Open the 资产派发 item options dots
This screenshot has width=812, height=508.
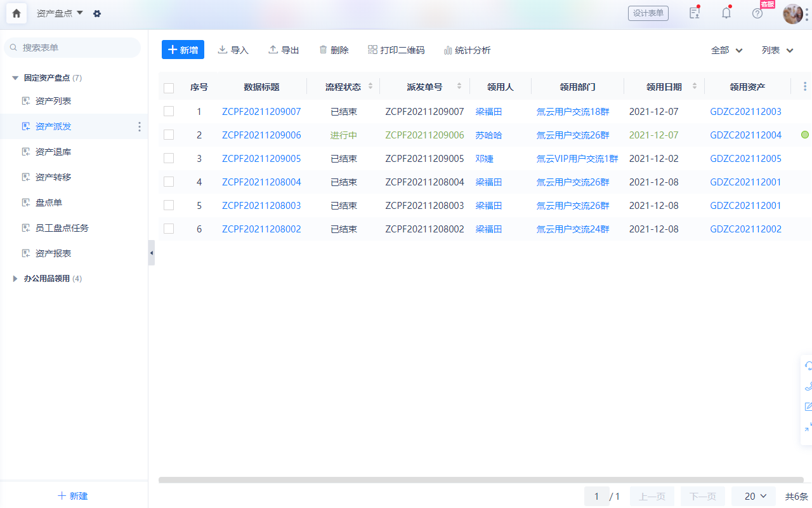coord(140,127)
